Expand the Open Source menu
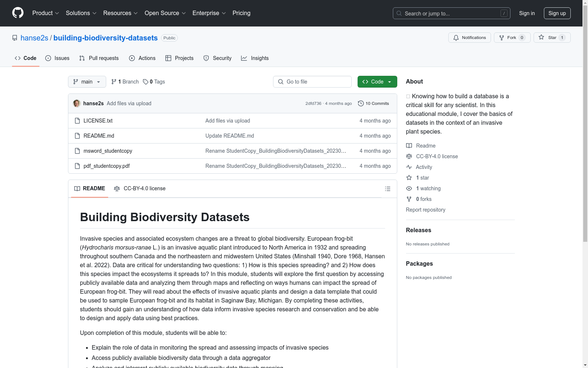588x368 pixels. [165, 13]
